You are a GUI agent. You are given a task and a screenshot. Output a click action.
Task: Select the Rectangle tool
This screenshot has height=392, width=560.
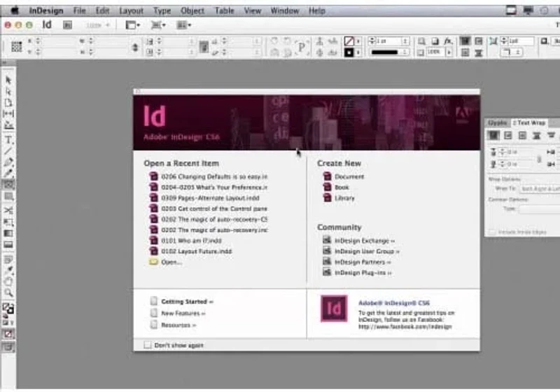[8, 196]
